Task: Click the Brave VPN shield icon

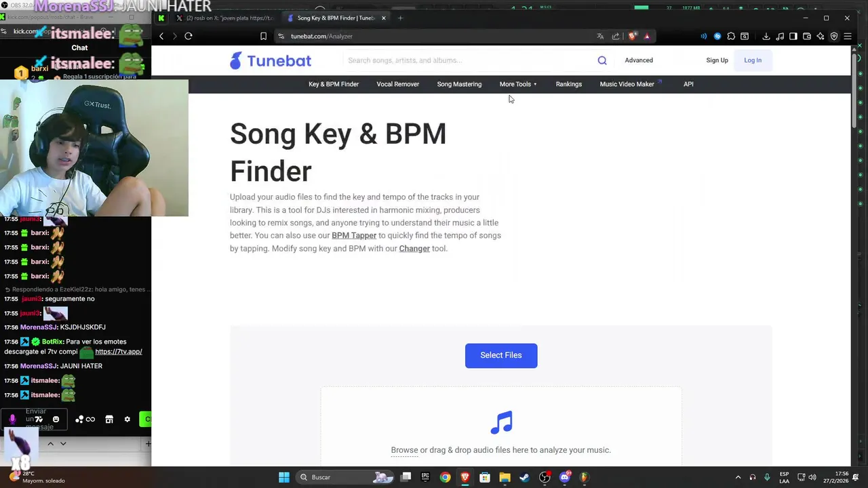Action: [834, 36]
